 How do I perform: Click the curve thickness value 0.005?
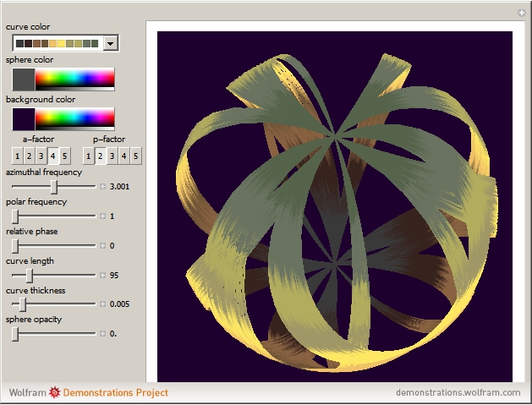coord(119,304)
